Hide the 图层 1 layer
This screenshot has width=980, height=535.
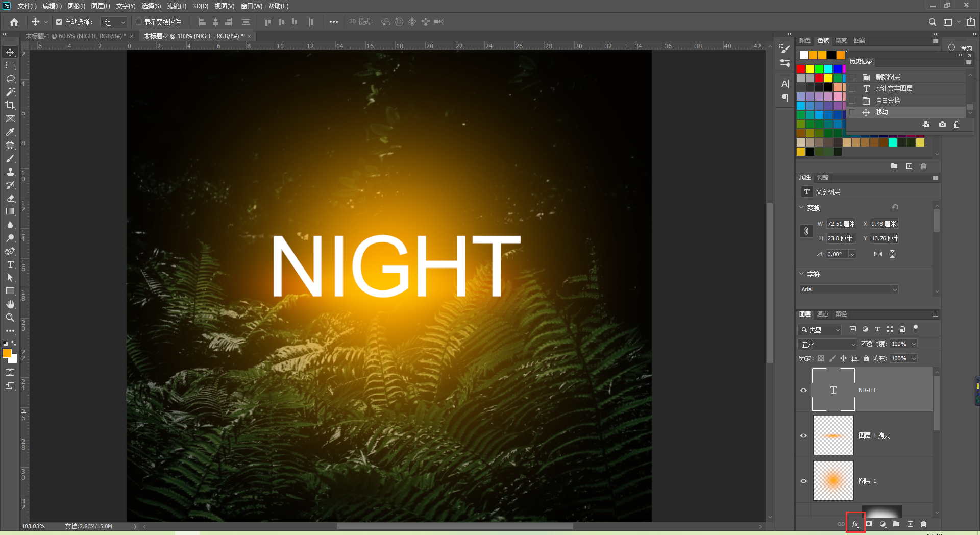point(804,481)
